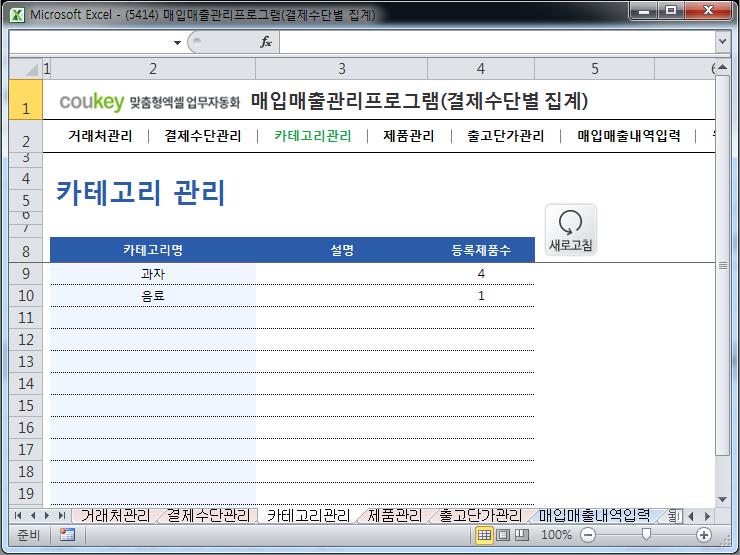The width and height of the screenshot is (740, 555).
Task: Select column 3 header
Action: pyautogui.click(x=342, y=69)
